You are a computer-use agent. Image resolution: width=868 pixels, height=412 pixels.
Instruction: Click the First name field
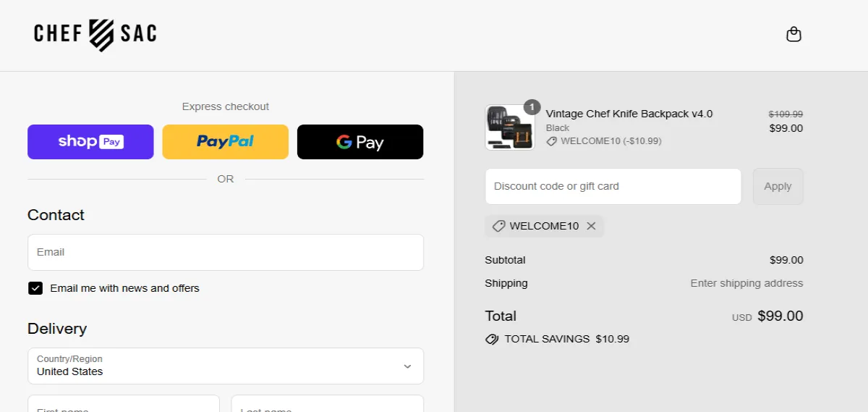[124, 403]
